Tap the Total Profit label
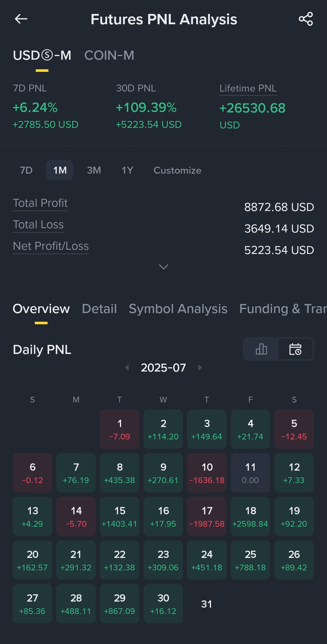Image resolution: width=327 pixels, height=644 pixels. tap(40, 203)
